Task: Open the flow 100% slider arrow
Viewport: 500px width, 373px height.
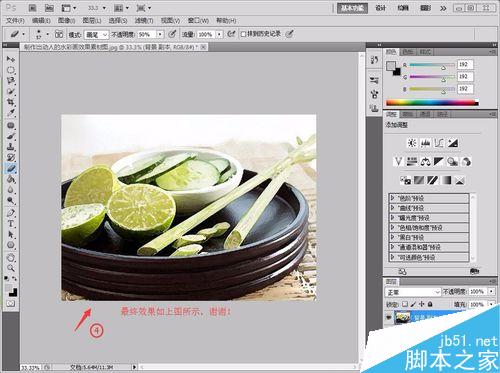Action: (x=219, y=34)
